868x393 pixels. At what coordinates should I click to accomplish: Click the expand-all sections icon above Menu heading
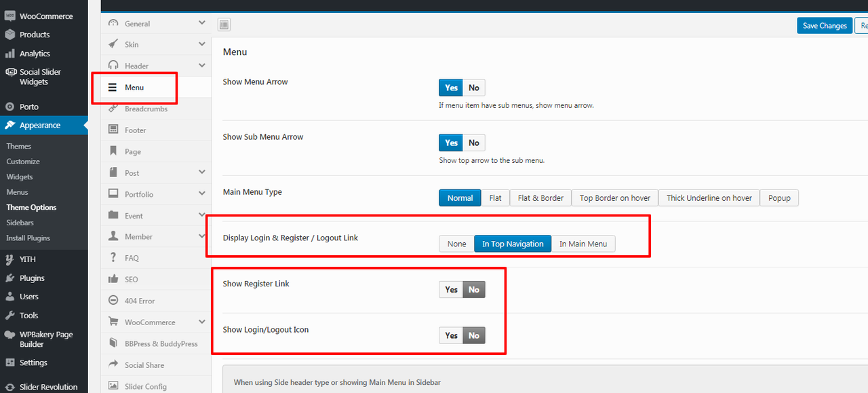click(224, 25)
